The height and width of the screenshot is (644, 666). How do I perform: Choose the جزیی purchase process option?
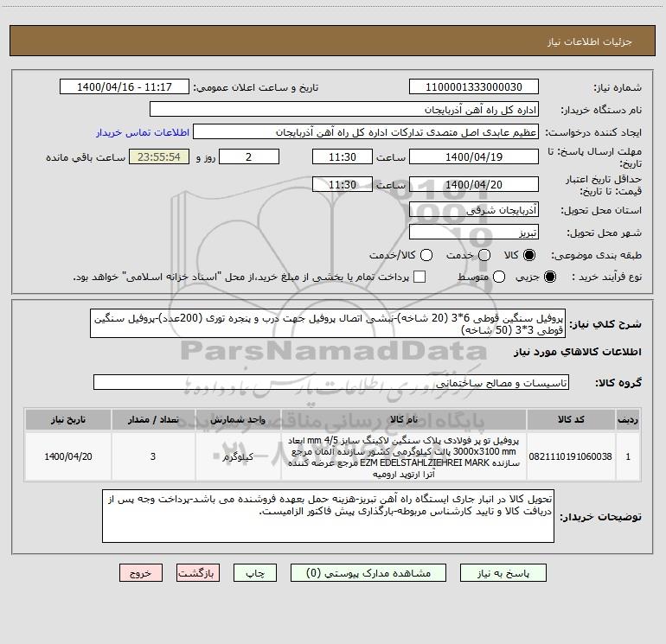pyautogui.click(x=549, y=277)
